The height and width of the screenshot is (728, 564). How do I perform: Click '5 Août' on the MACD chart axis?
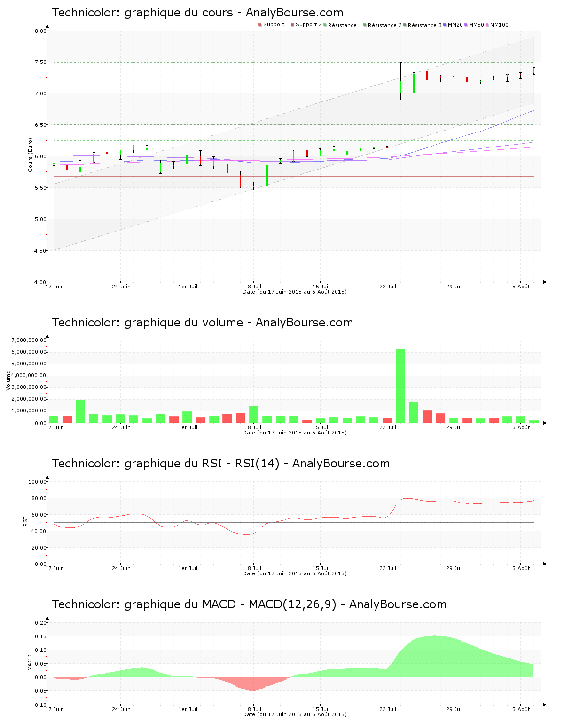(521, 709)
